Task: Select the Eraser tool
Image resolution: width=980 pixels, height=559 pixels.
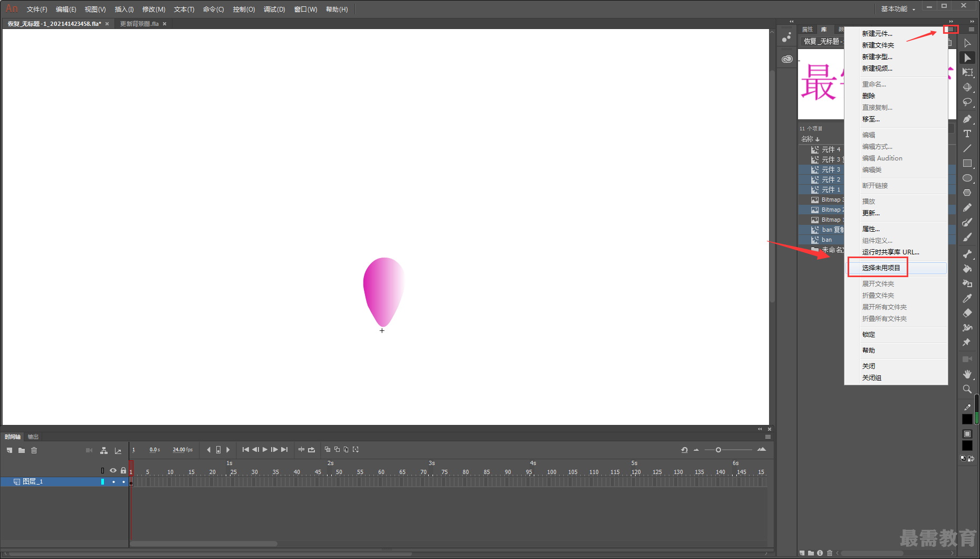Action: [x=967, y=313]
